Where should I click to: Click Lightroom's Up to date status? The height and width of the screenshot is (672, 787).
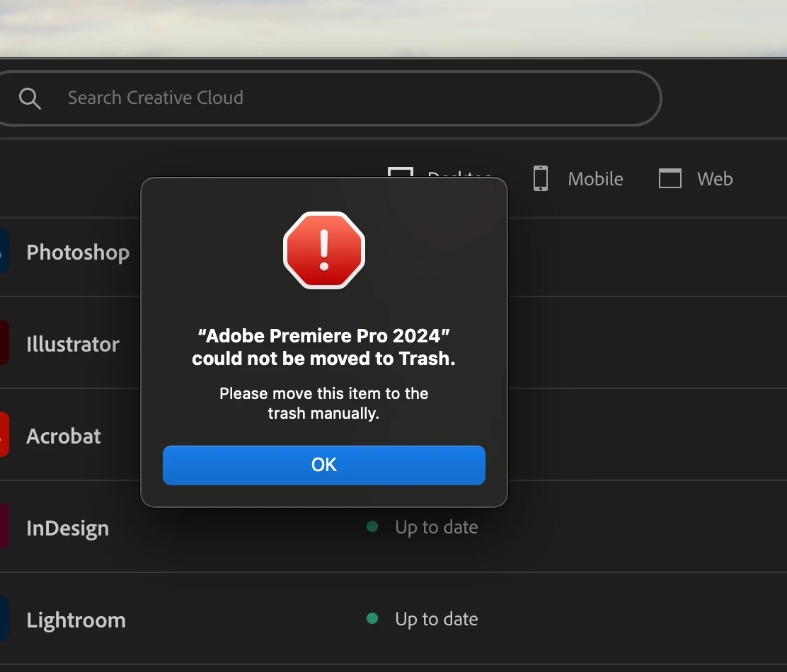coord(436,619)
